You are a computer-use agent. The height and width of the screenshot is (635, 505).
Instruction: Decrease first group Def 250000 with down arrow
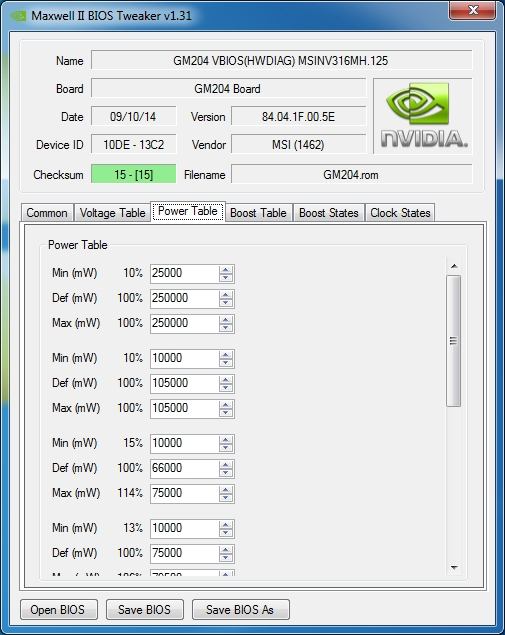click(x=226, y=303)
